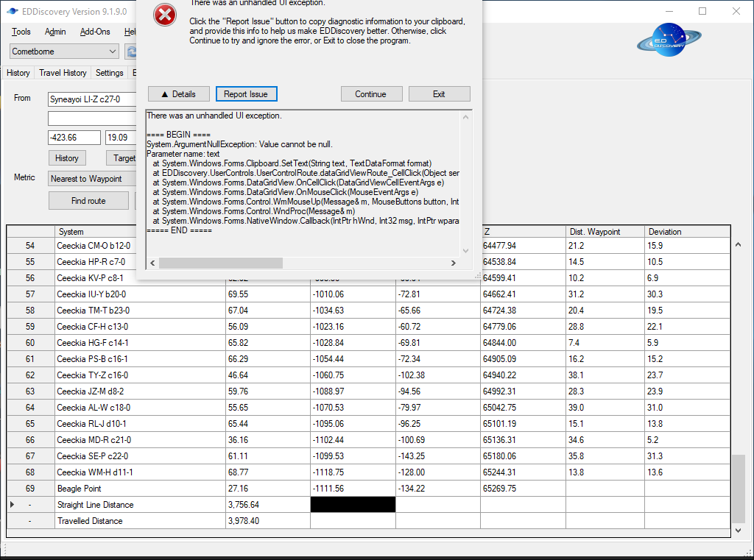Click the Report Issue button
Viewport: 754px width, 560px height.
[x=246, y=93]
